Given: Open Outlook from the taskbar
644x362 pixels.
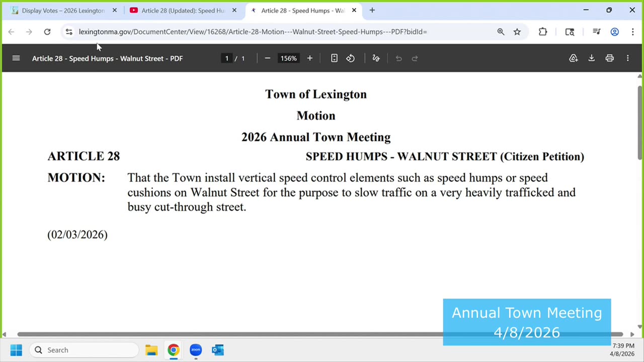Looking at the screenshot, I should coord(218,350).
